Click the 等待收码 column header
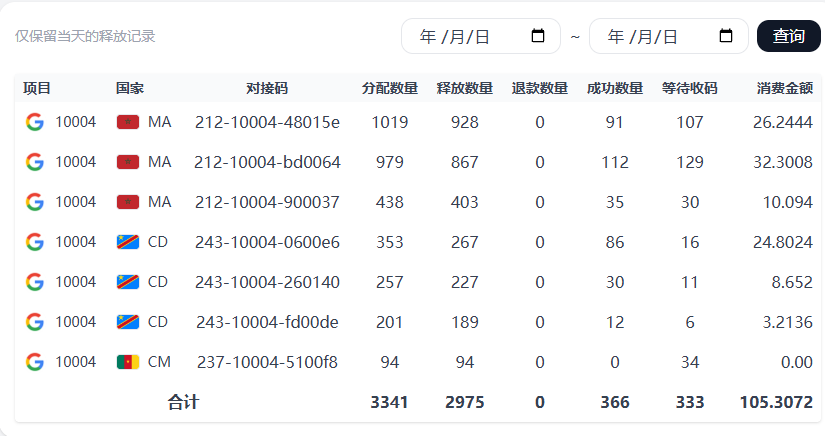825x436 pixels. (689, 88)
